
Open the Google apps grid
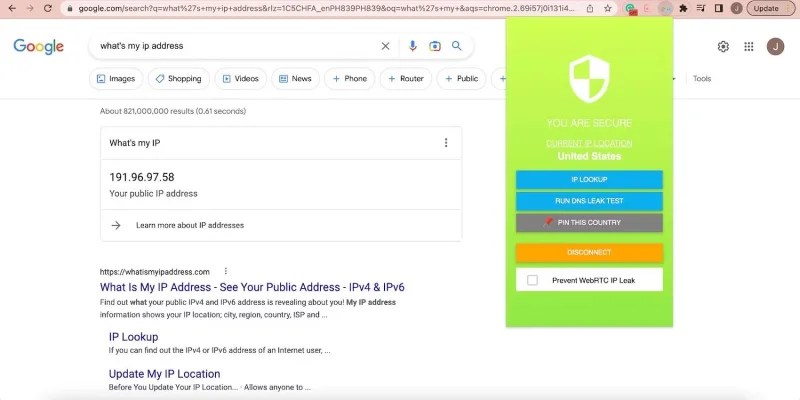[748, 46]
